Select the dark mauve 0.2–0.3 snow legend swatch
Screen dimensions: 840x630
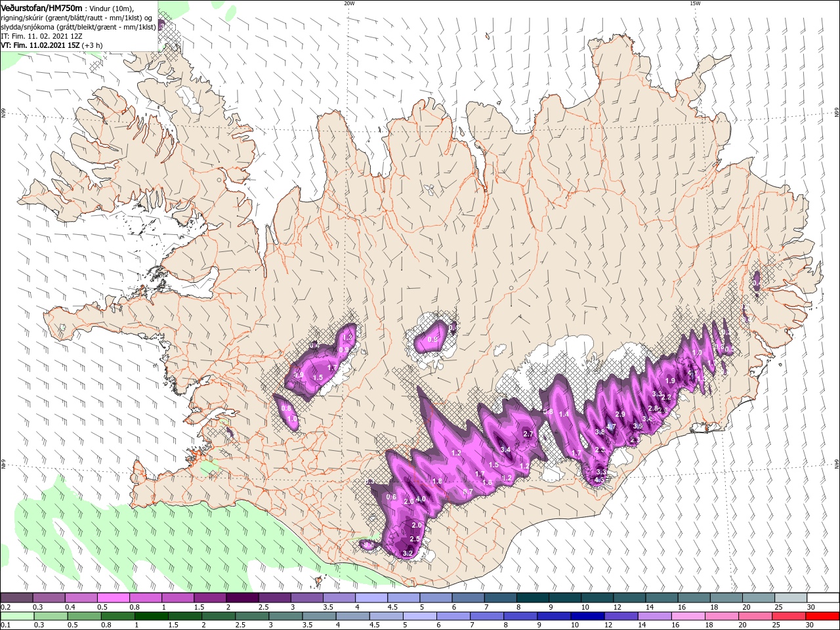16,598
